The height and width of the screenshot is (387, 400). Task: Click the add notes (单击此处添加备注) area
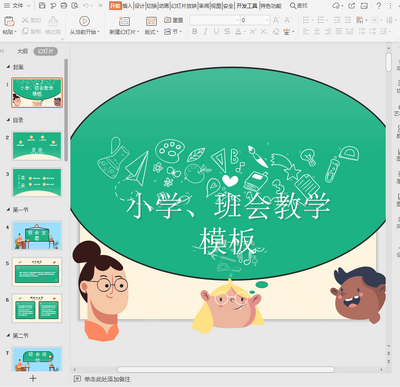click(107, 379)
